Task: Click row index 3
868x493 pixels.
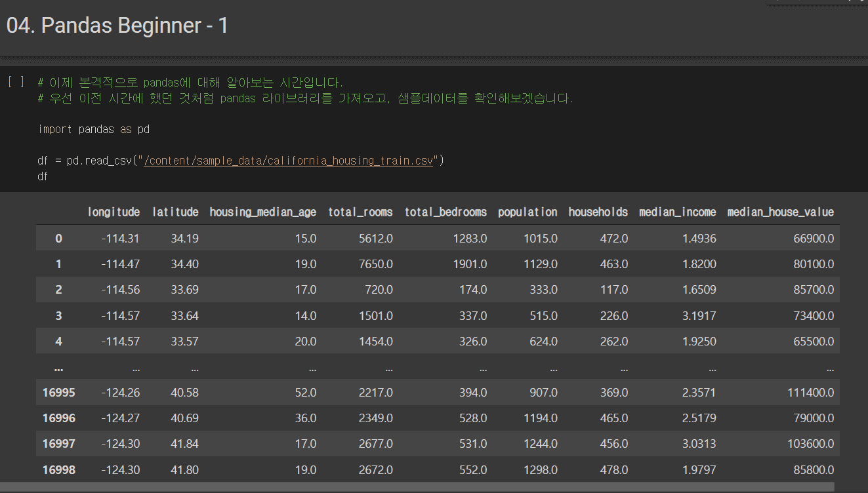Action: (x=58, y=316)
